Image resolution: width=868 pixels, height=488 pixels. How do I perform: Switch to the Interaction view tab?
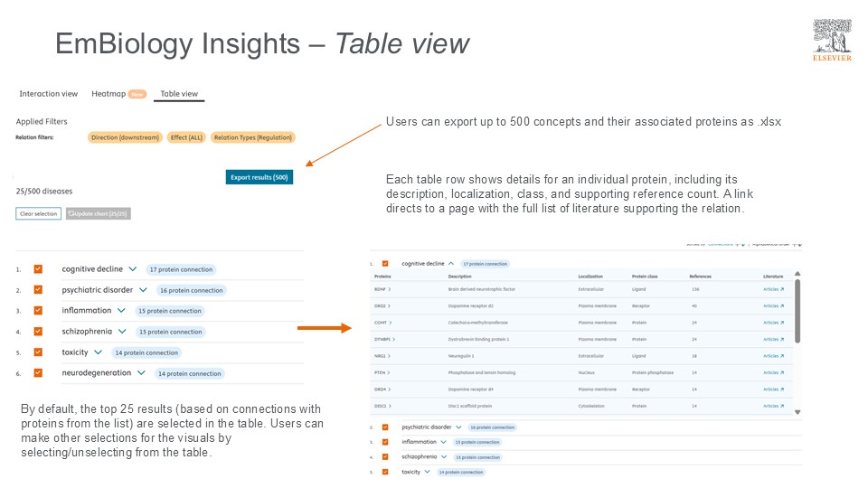pyautogui.click(x=49, y=94)
